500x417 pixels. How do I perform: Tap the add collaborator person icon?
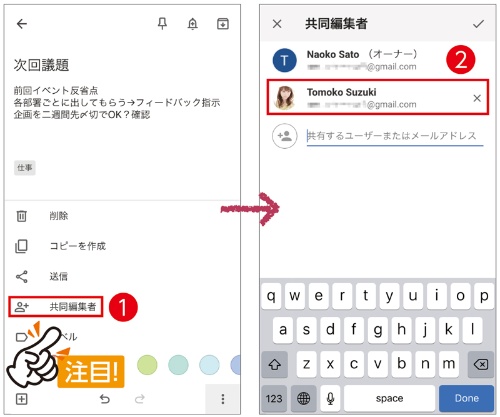pyautogui.click(x=284, y=136)
